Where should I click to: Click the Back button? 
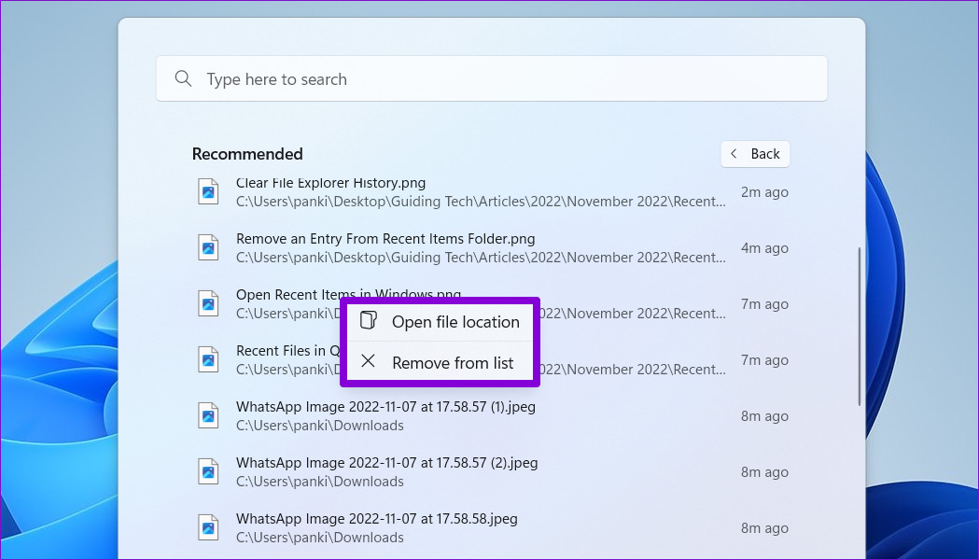(x=755, y=153)
